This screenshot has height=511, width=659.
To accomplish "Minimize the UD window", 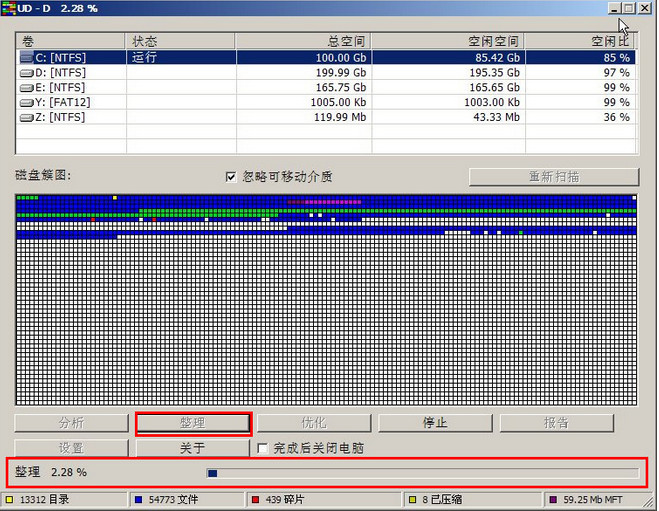I will click(x=614, y=8).
